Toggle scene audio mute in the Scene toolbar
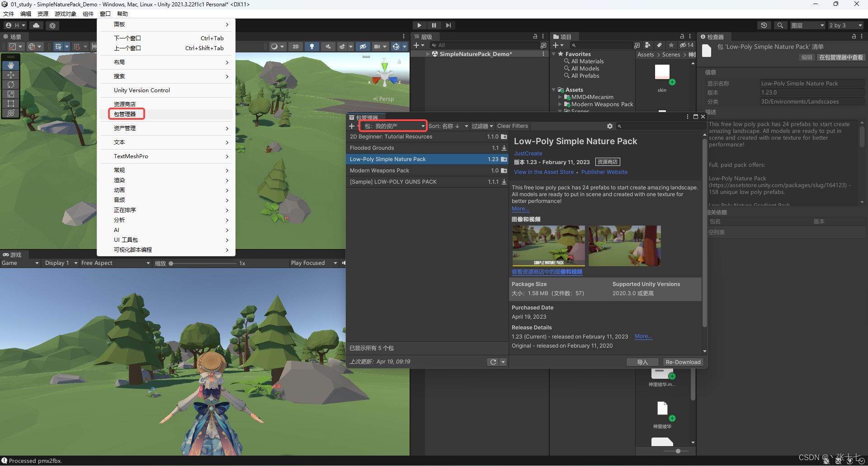This screenshot has width=868, height=466. 328,46
